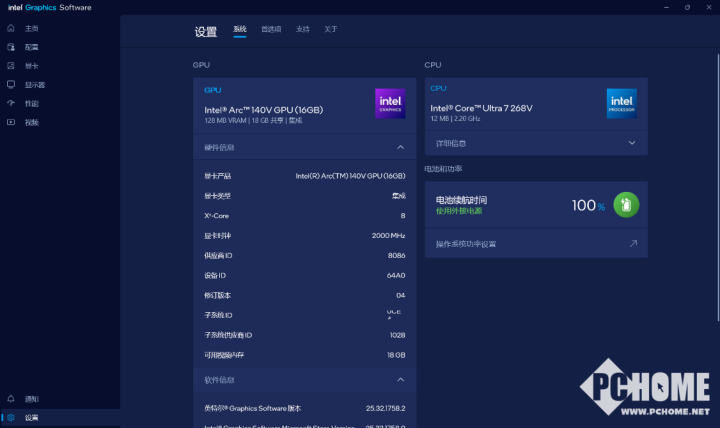Image resolution: width=720 pixels, height=428 pixels.
Task: Open the 显示器 display monitor icon
Action: pyautogui.click(x=11, y=85)
